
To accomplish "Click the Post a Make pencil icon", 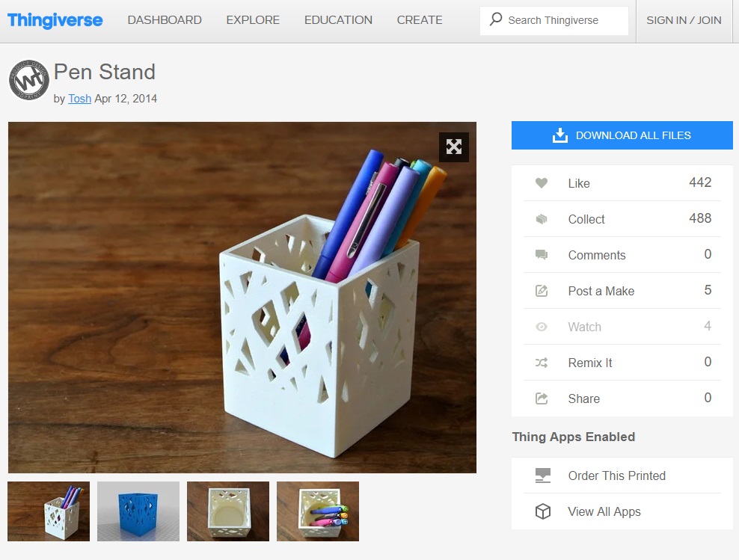I will pos(542,291).
